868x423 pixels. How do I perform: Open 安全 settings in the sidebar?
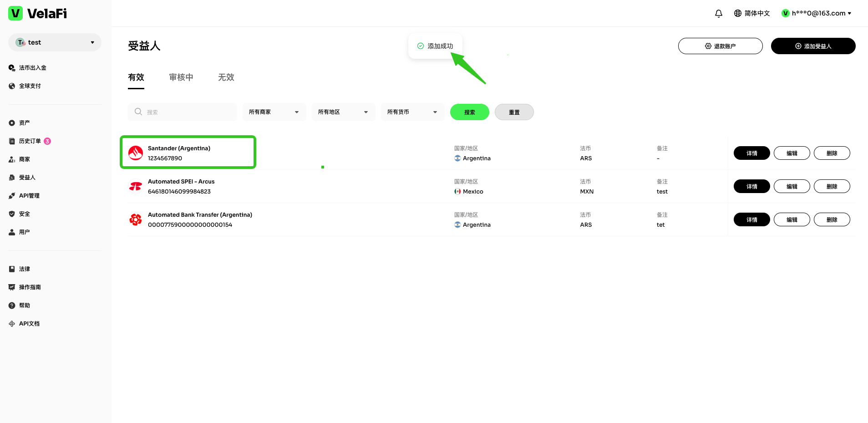(24, 214)
